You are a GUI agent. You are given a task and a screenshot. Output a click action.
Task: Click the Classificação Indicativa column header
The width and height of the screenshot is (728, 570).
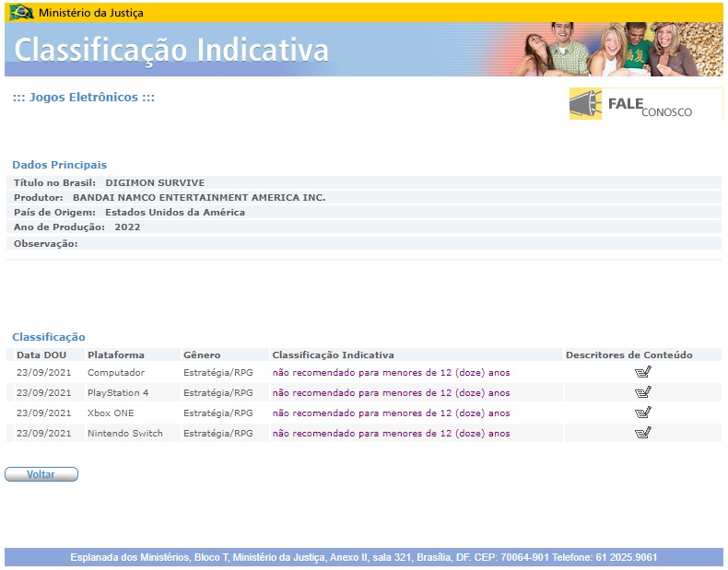[x=333, y=355]
